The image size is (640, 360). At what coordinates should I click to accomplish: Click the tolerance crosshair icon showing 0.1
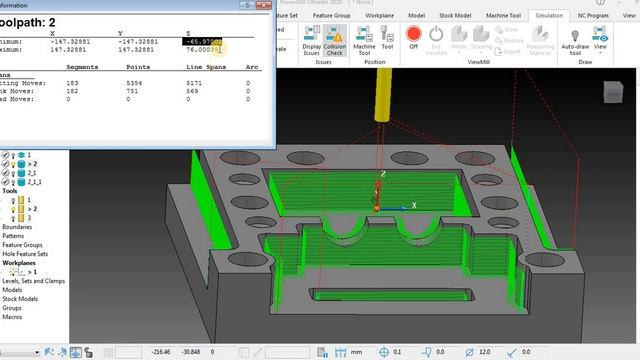click(384, 352)
